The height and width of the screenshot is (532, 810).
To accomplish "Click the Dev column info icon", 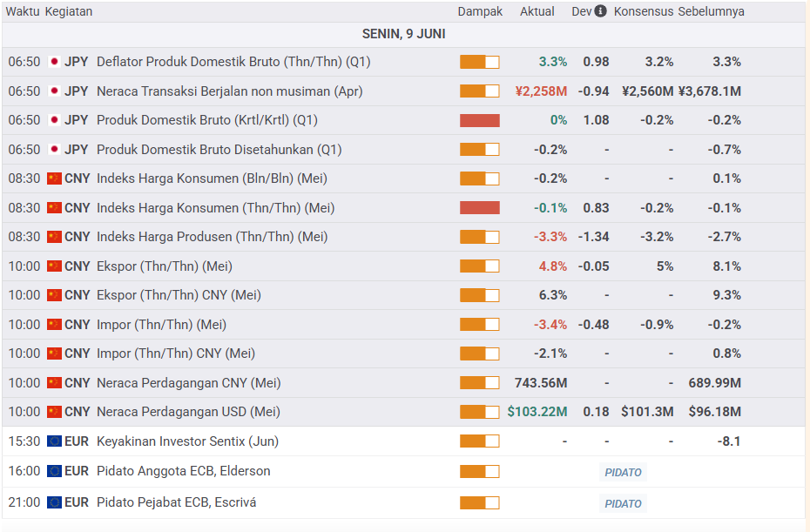I will click(x=600, y=11).
